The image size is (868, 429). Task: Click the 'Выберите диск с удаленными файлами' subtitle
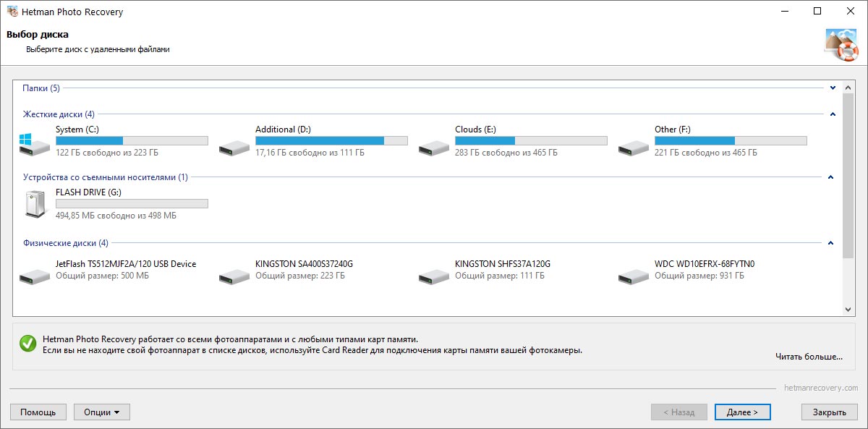pyautogui.click(x=98, y=49)
